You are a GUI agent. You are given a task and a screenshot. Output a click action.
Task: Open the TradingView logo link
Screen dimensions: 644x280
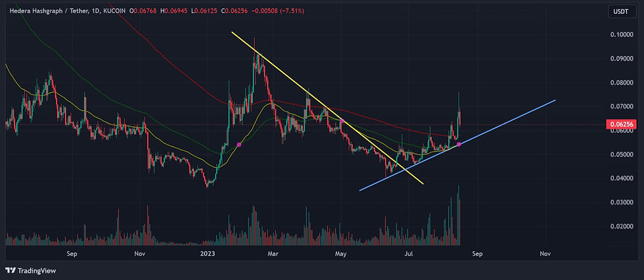(30, 271)
